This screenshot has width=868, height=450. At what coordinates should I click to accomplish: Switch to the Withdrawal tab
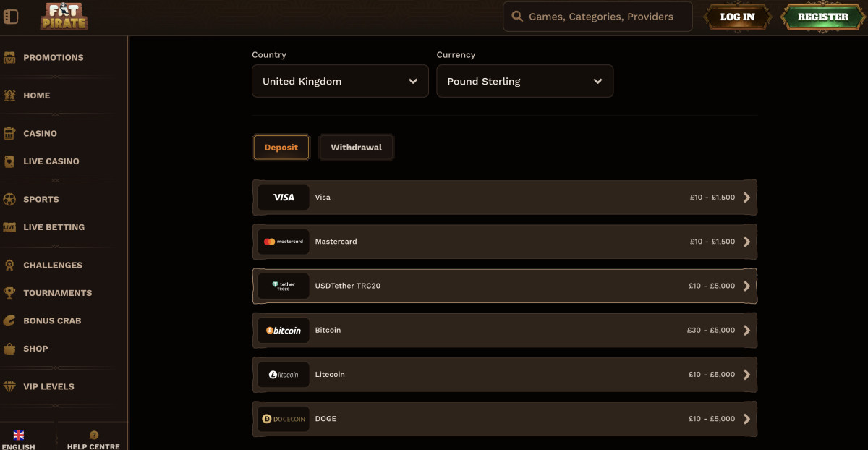[356, 148]
